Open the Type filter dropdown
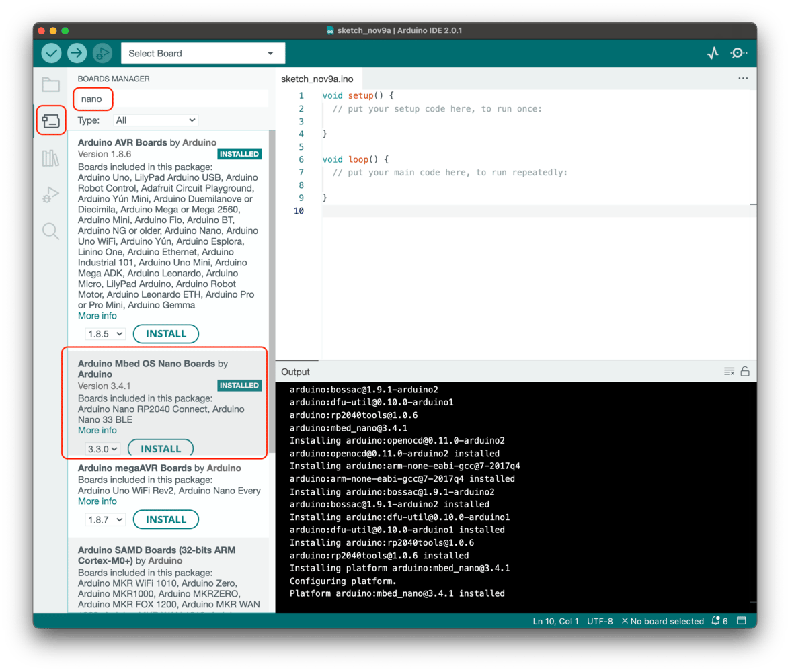Image resolution: width=790 pixels, height=672 pixels. [155, 120]
